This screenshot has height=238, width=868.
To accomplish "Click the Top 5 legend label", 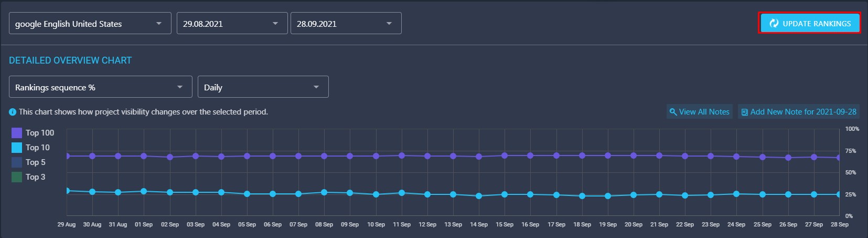I will point(36,162).
